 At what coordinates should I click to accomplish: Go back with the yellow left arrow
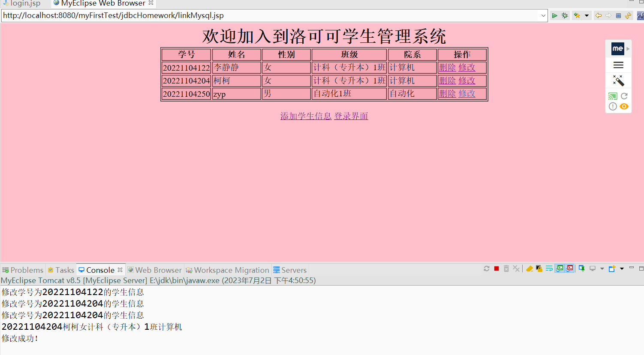(x=598, y=15)
